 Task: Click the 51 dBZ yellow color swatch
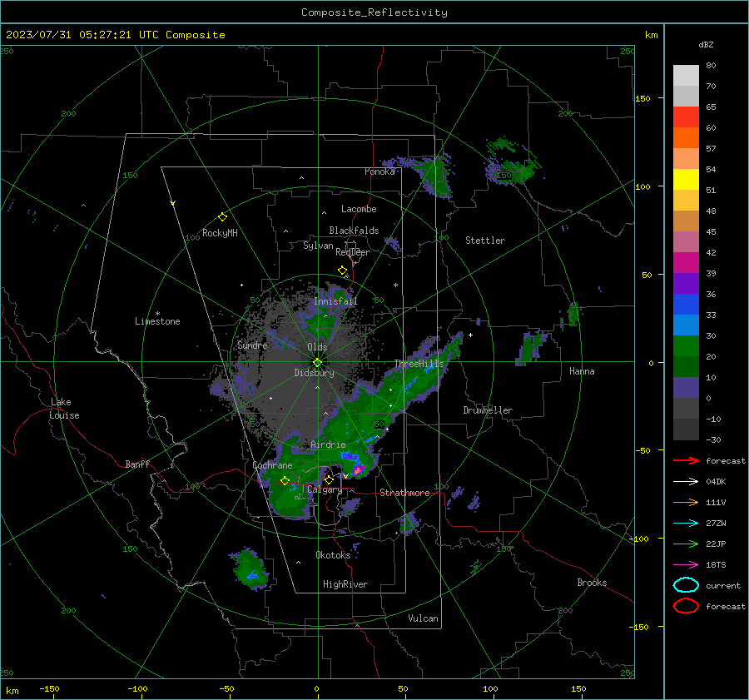point(686,180)
